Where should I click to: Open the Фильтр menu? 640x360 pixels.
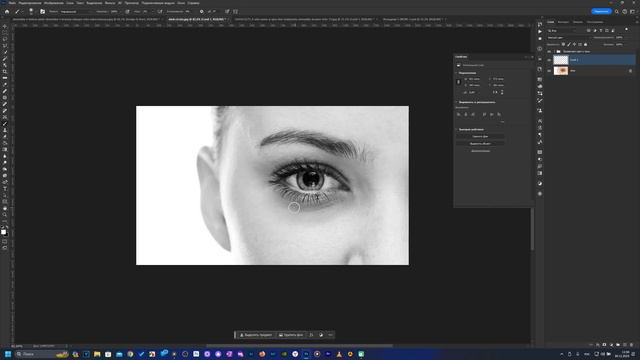(110, 3)
